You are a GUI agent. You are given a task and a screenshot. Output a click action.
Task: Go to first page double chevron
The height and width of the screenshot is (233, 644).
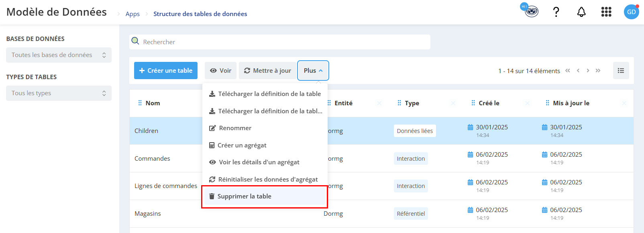point(568,71)
